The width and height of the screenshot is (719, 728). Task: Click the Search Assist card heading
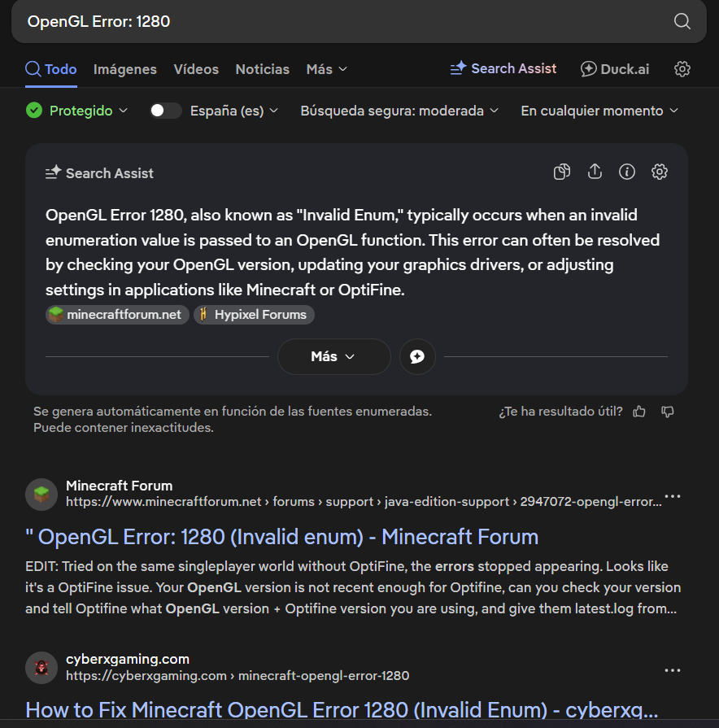click(x=99, y=173)
